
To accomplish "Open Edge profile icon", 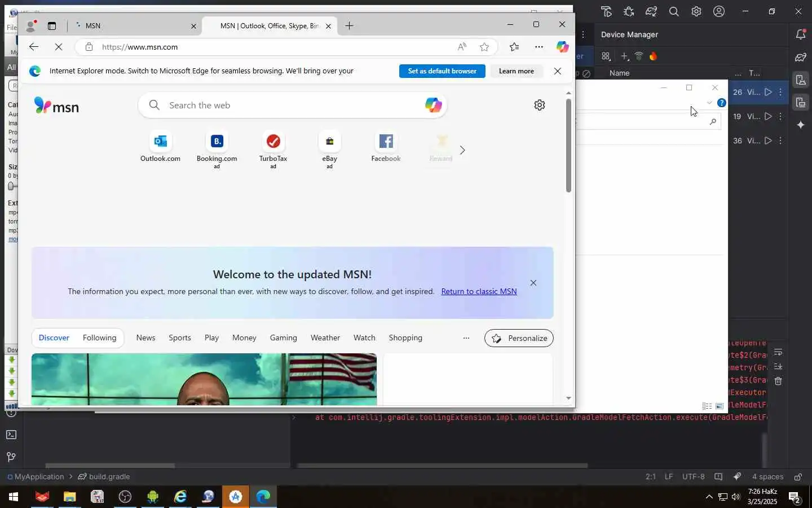I will click(x=31, y=26).
